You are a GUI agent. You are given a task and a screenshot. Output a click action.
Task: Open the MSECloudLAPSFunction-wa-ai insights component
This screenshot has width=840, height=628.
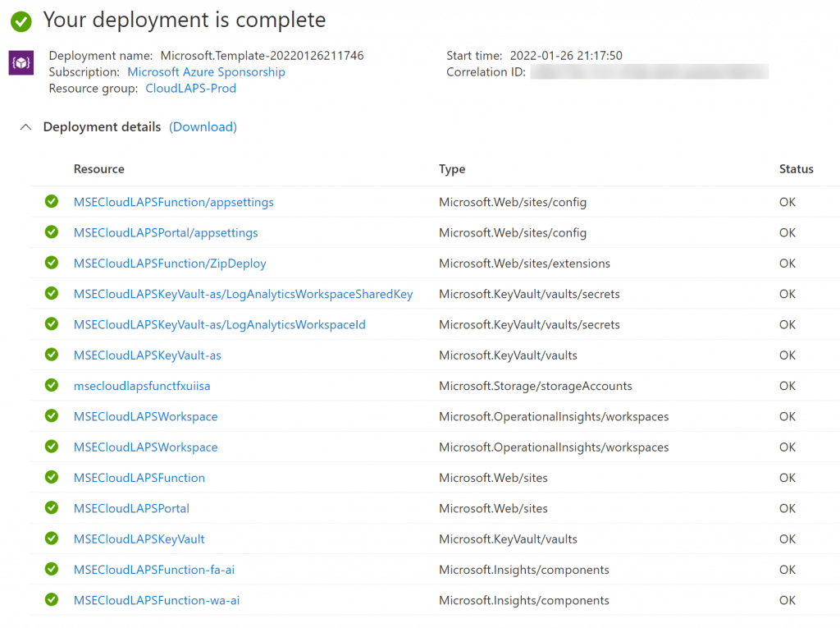157,600
